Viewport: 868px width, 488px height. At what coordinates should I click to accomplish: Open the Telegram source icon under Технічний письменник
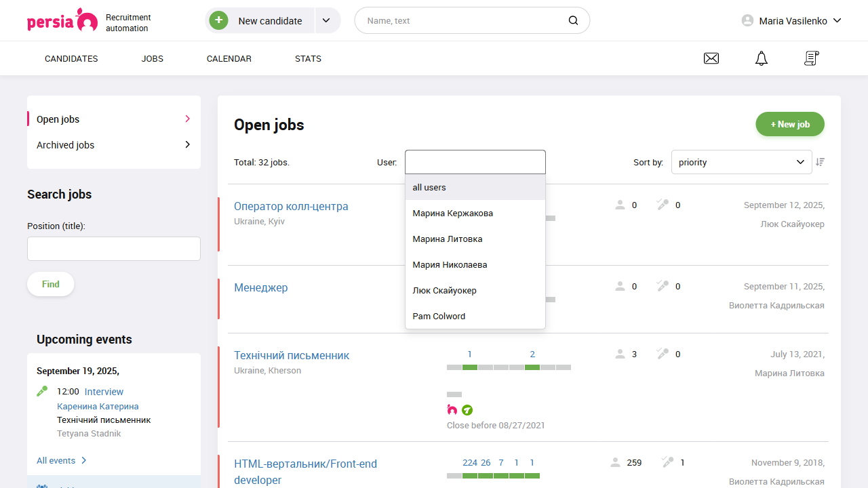pos(467,410)
